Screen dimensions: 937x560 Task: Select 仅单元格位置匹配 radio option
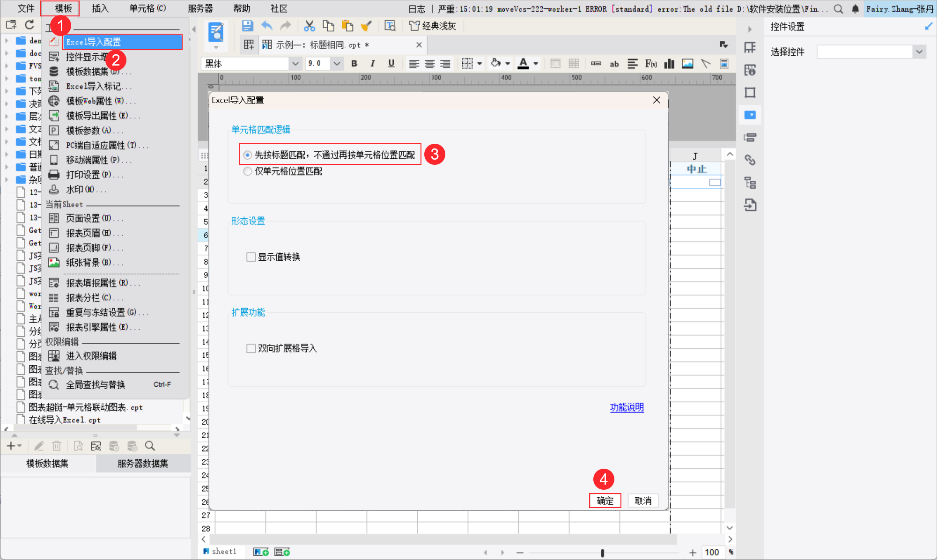tap(248, 171)
